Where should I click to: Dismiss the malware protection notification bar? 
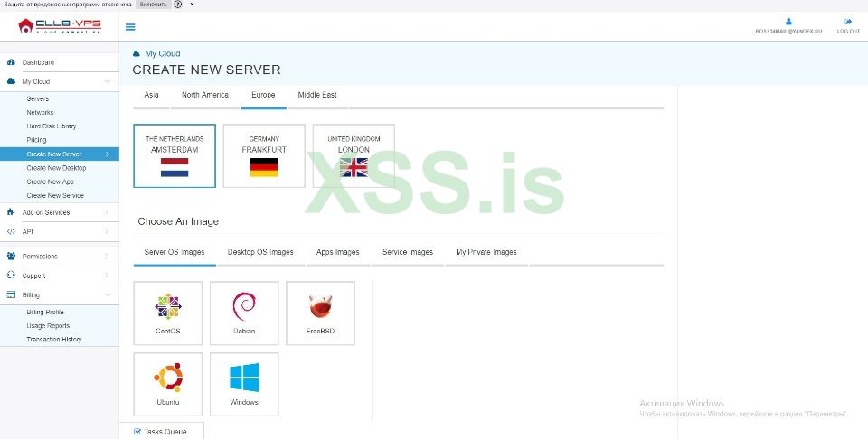click(x=192, y=5)
